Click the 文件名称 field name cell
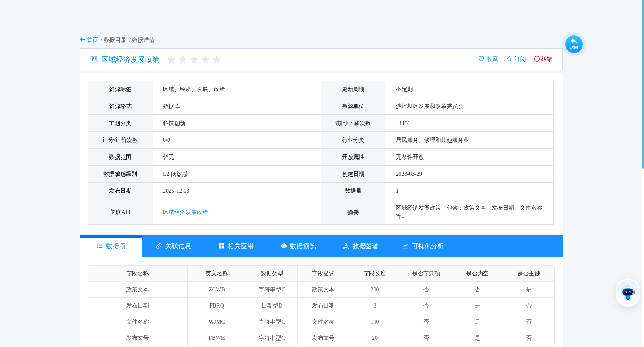Image resolution: width=644 pixels, height=347 pixels. click(x=138, y=322)
